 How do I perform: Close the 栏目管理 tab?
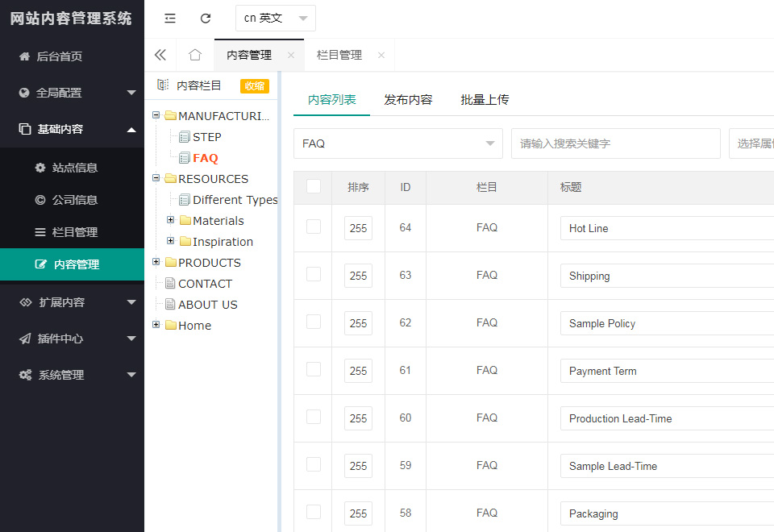point(381,56)
